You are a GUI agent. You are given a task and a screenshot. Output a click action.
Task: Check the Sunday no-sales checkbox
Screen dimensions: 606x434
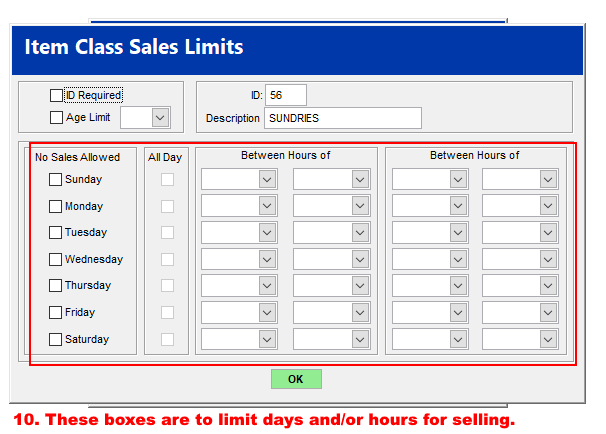click(56, 180)
